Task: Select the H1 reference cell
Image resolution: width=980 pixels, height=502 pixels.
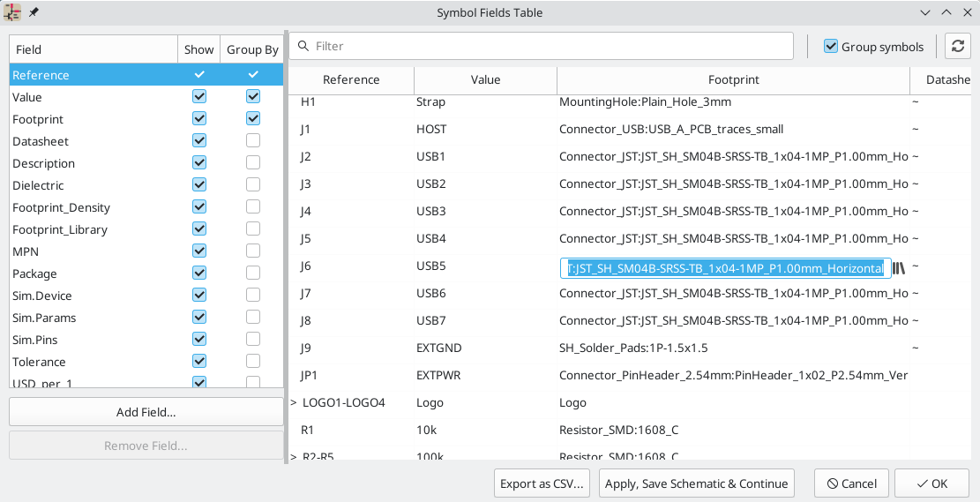Action: (351, 102)
